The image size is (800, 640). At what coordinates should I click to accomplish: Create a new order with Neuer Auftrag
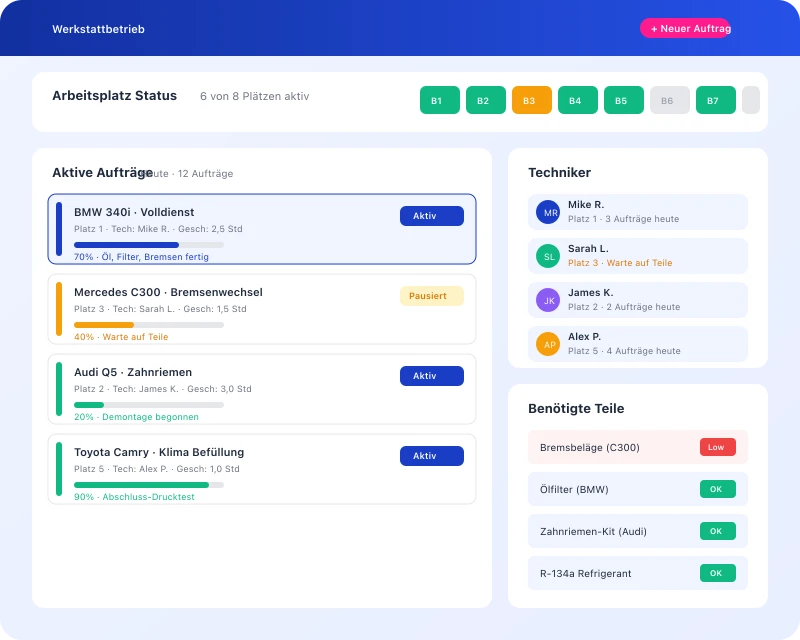click(x=687, y=29)
